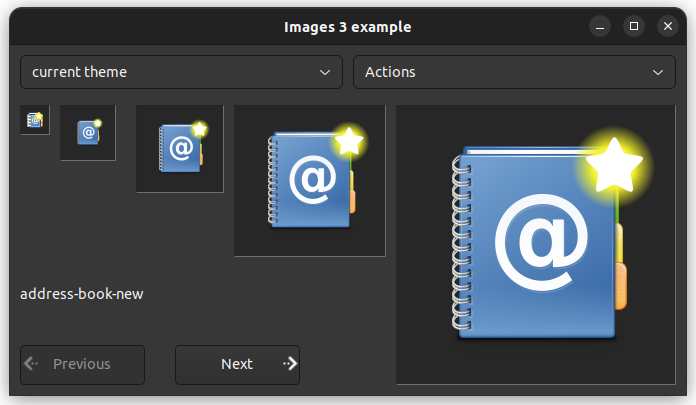Click the second-largest address book icon

[x=310, y=181]
